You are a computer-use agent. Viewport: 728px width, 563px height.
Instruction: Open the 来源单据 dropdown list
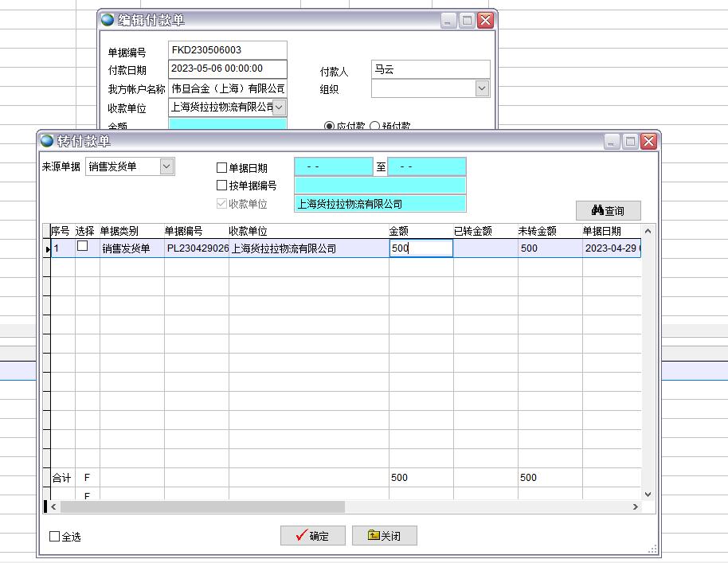[x=166, y=166]
